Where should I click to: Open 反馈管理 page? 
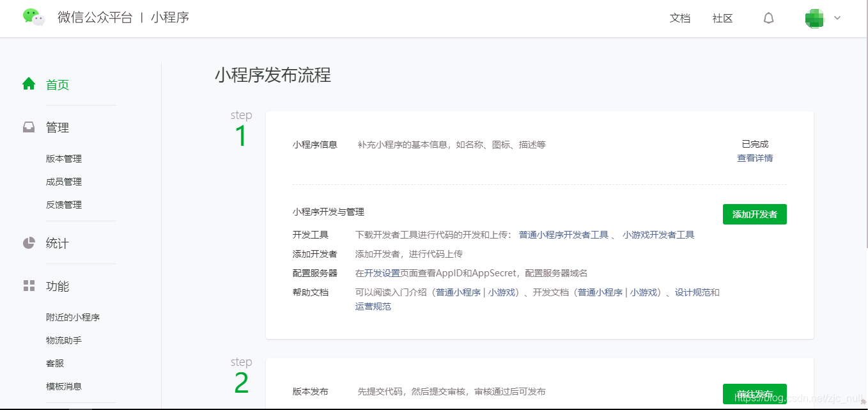coord(64,205)
